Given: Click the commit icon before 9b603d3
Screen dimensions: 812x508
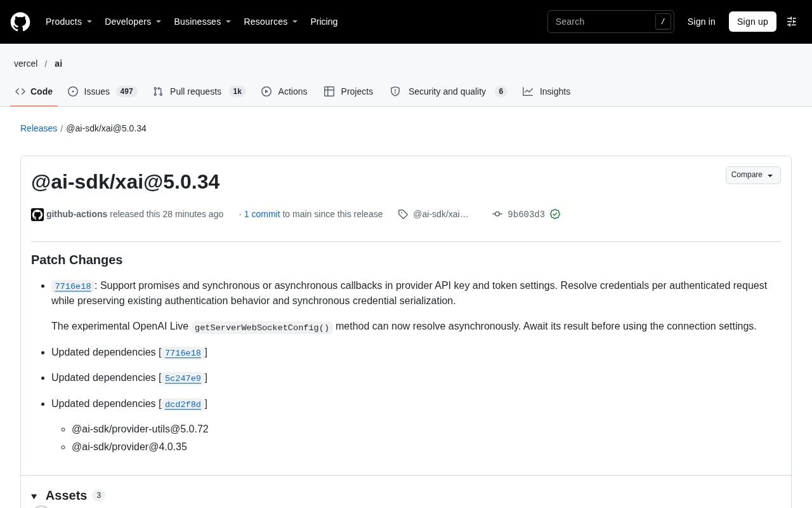Looking at the screenshot, I should pos(497,214).
